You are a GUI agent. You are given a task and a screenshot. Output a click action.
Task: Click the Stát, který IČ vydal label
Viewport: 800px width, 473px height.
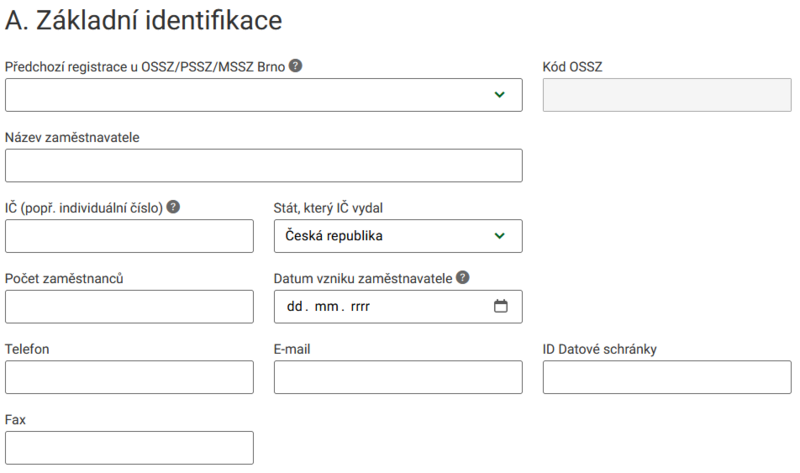(x=328, y=208)
